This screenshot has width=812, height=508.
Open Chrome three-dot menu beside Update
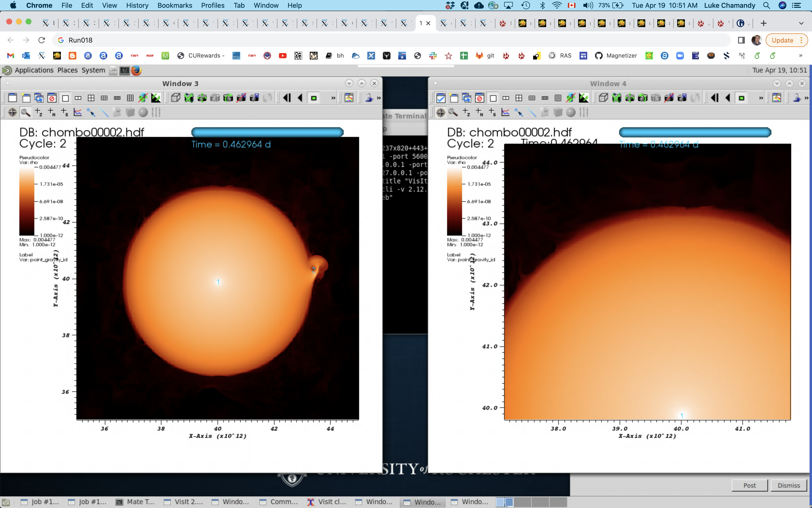point(801,40)
